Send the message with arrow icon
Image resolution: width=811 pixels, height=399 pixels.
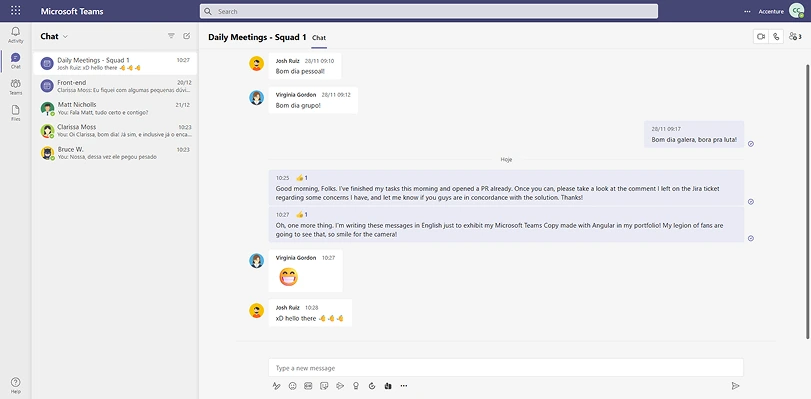735,386
